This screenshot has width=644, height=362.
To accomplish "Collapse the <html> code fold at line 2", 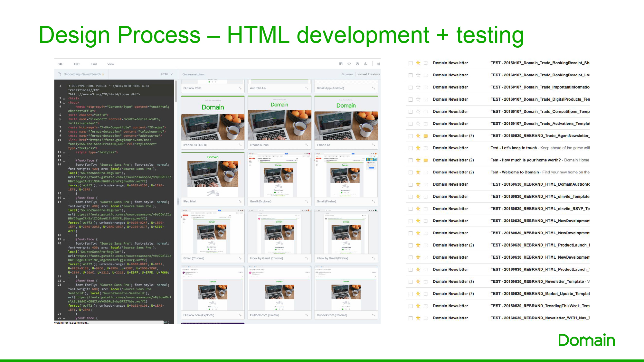I will coord(64,99).
